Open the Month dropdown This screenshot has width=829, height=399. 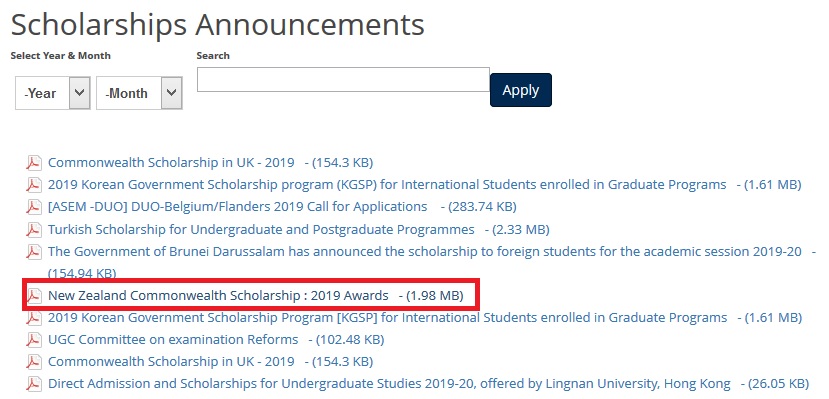140,93
